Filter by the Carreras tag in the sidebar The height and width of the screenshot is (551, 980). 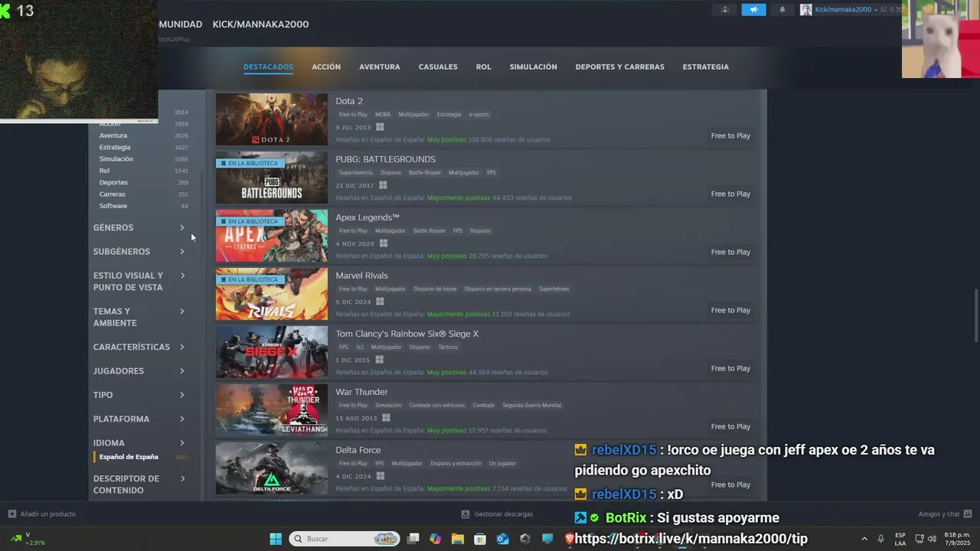112,194
